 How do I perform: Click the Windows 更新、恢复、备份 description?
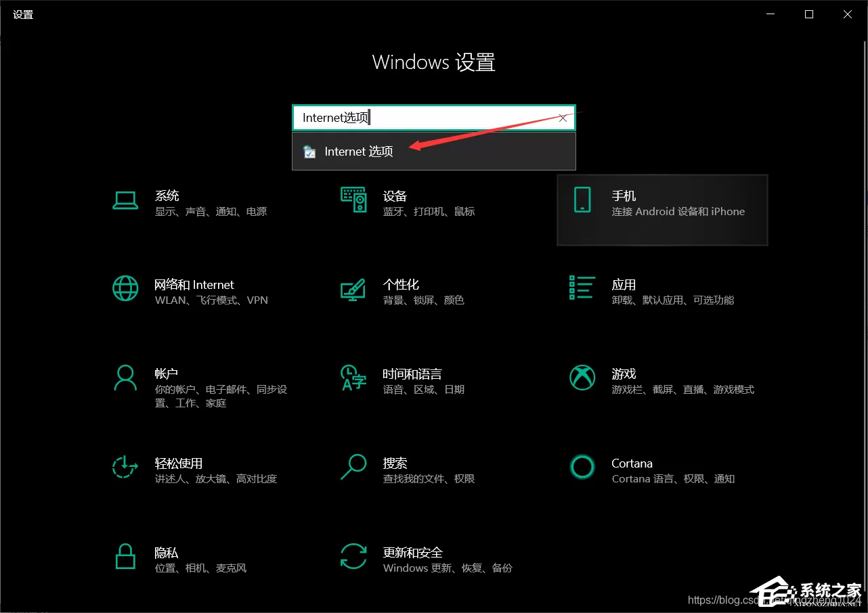448,568
